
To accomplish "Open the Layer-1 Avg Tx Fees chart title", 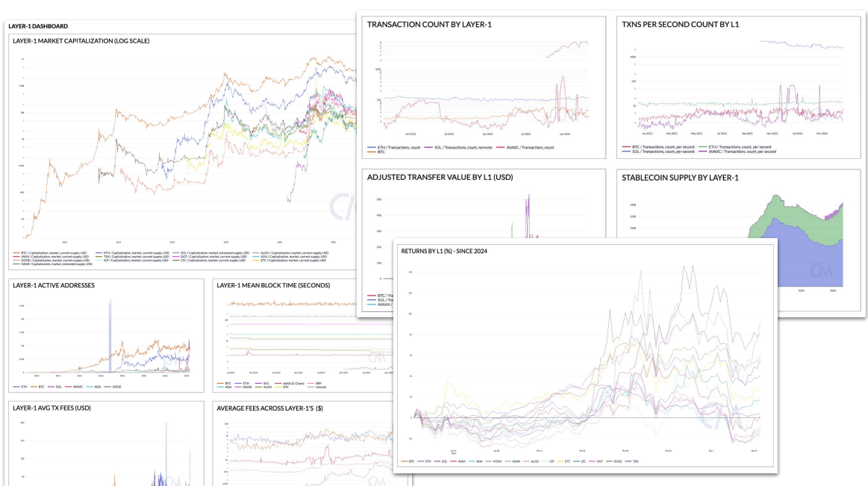I will (50, 409).
